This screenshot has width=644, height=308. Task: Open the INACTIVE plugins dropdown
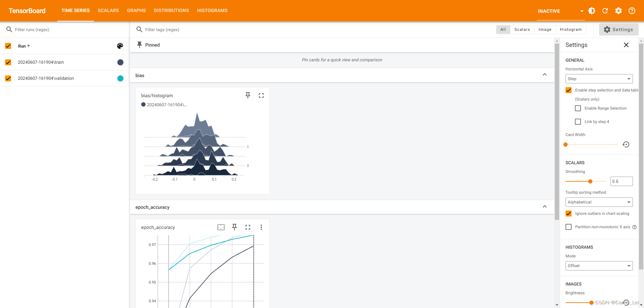point(560,11)
